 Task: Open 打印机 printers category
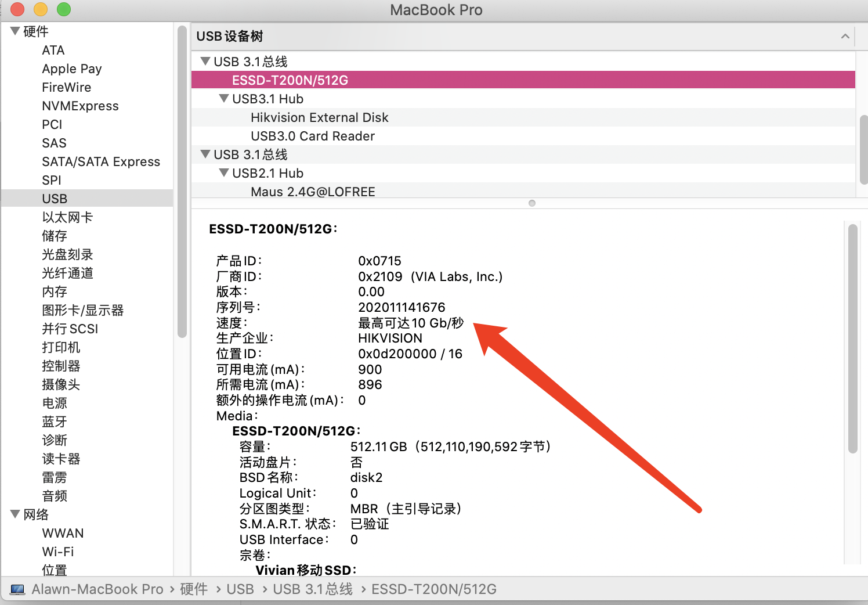point(61,347)
